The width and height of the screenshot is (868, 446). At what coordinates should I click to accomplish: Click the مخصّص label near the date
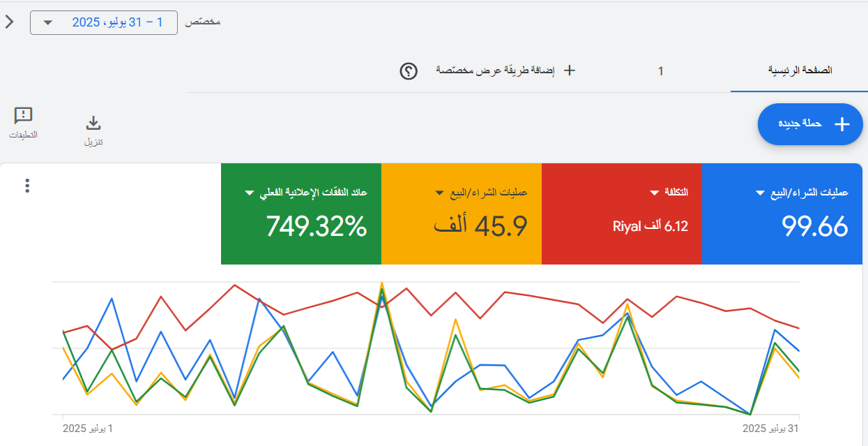pos(203,22)
